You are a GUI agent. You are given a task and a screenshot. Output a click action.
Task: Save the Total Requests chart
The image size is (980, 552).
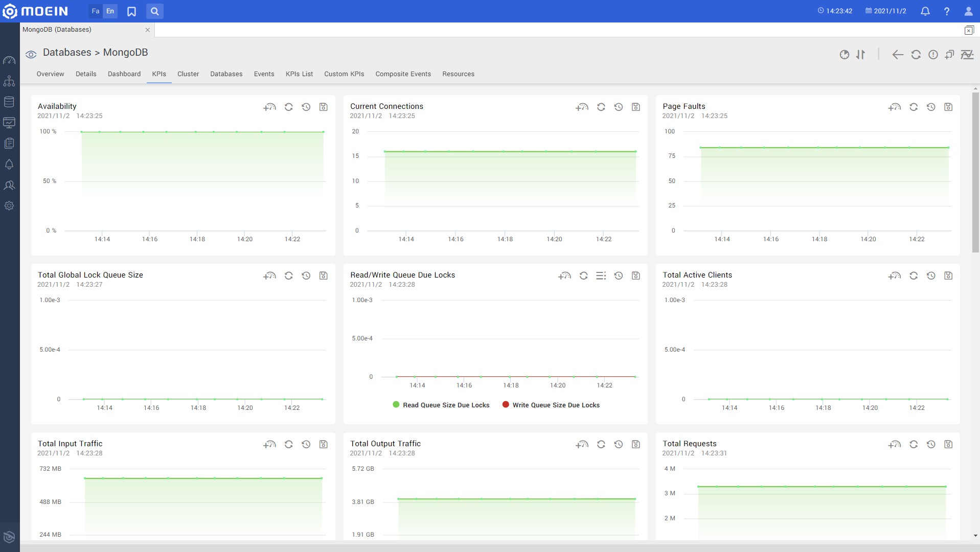(948, 445)
